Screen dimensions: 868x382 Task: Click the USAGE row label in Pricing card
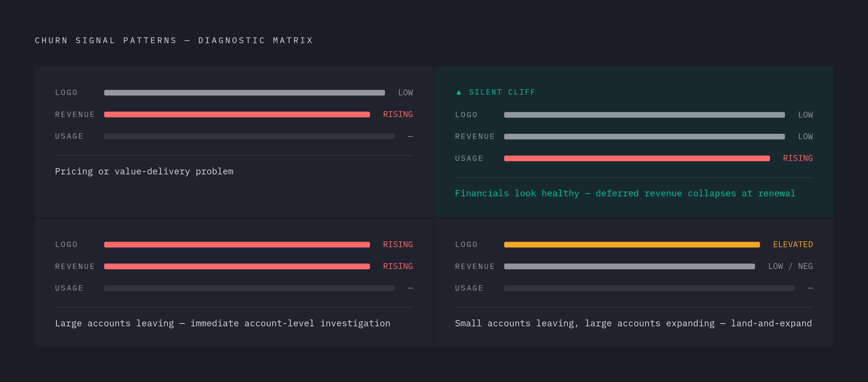pos(69,136)
